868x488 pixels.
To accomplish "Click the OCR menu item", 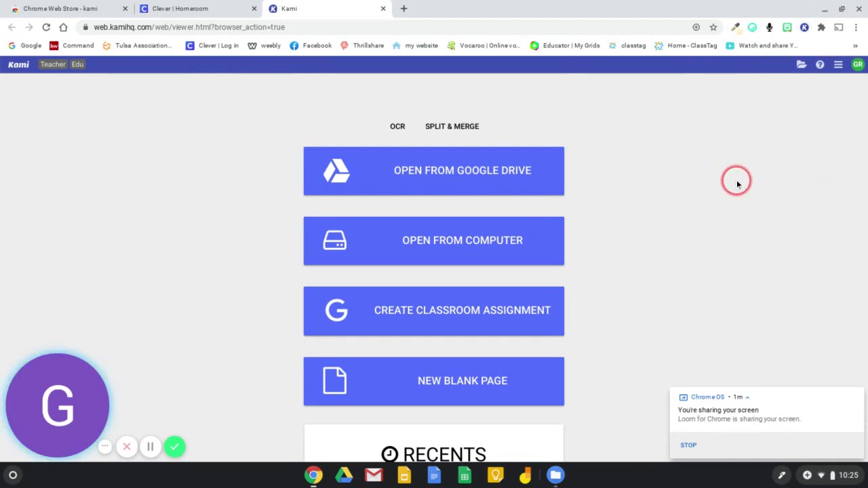I will coord(397,126).
